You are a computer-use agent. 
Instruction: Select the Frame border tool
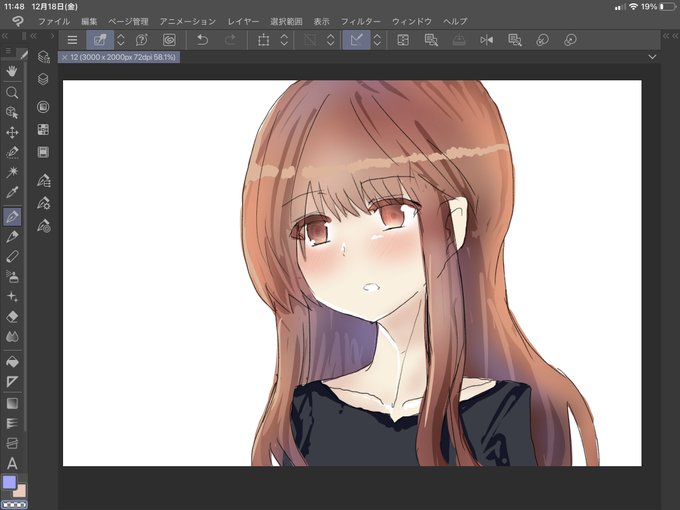12,443
